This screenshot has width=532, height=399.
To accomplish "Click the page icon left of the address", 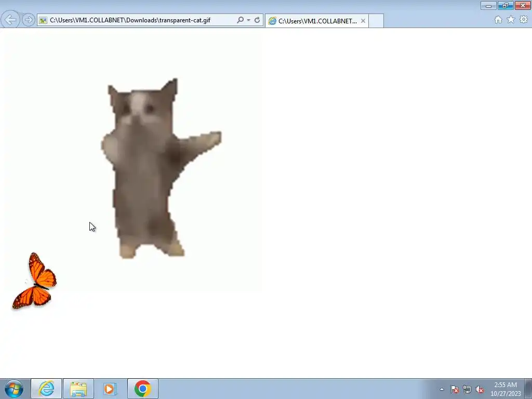I will click(x=43, y=20).
